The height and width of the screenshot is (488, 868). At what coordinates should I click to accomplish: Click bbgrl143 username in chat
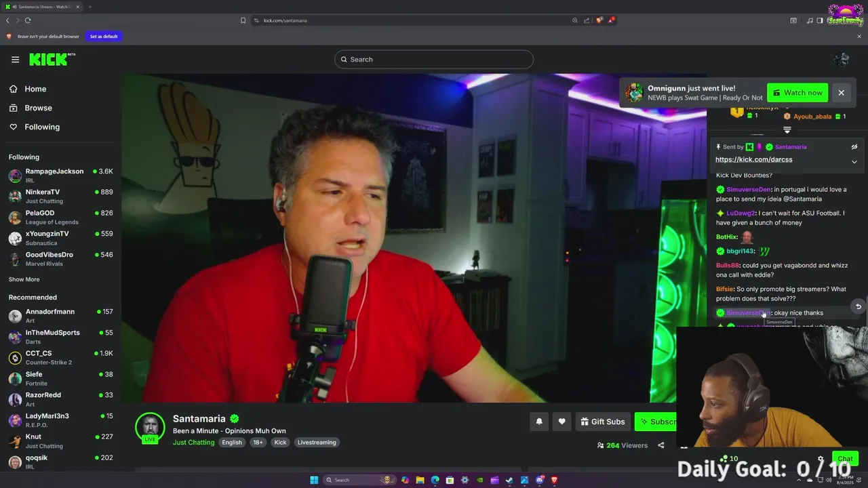pyautogui.click(x=741, y=251)
